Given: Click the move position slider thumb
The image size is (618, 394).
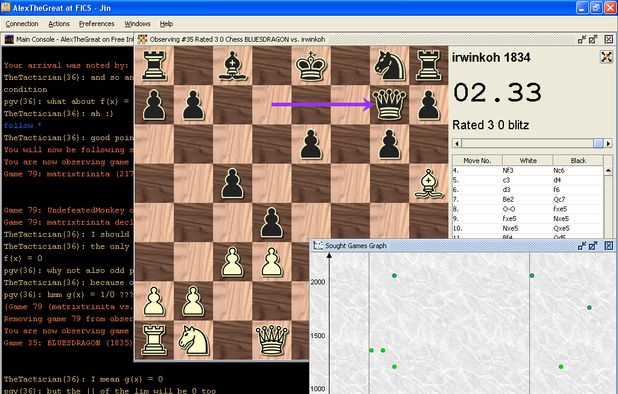Looking at the screenshot, I should click(598, 143).
